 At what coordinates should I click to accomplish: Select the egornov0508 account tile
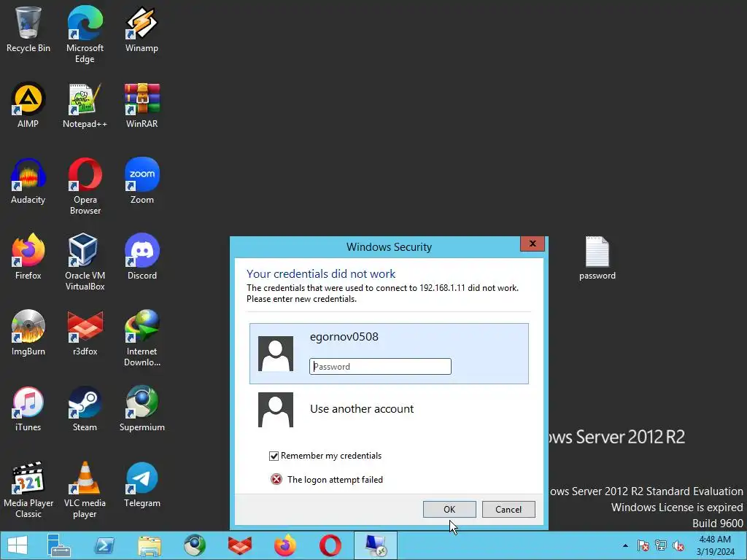pos(390,354)
